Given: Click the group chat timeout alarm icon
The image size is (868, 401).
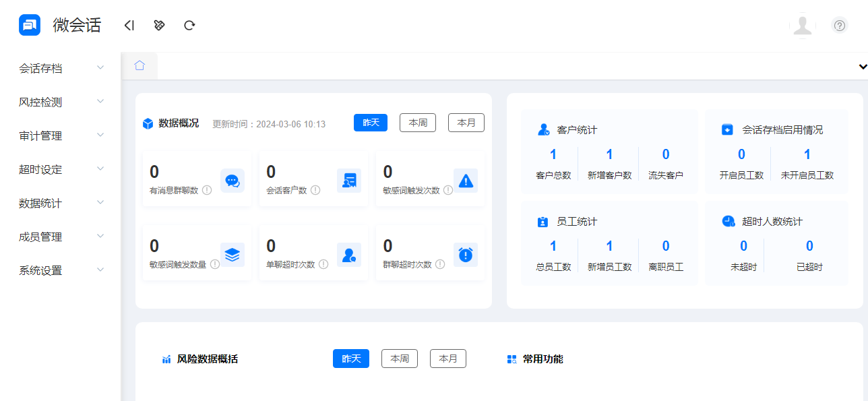Looking at the screenshot, I should [x=465, y=254].
